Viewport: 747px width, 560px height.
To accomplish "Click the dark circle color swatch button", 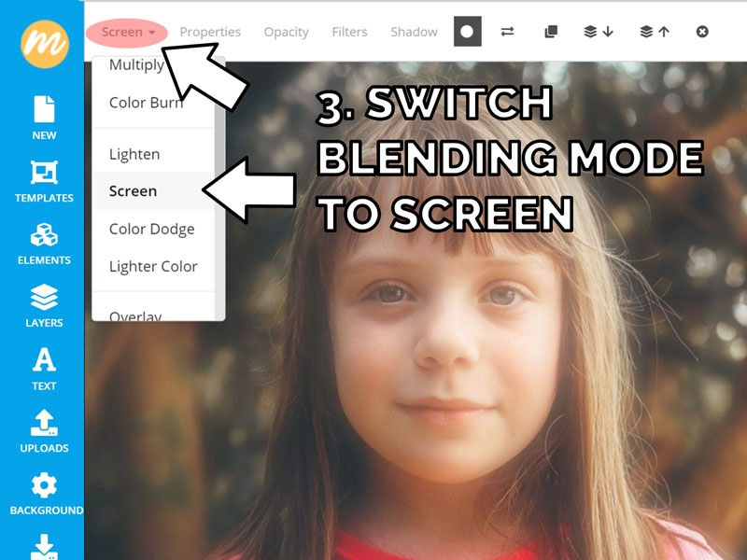I will [468, 32].
